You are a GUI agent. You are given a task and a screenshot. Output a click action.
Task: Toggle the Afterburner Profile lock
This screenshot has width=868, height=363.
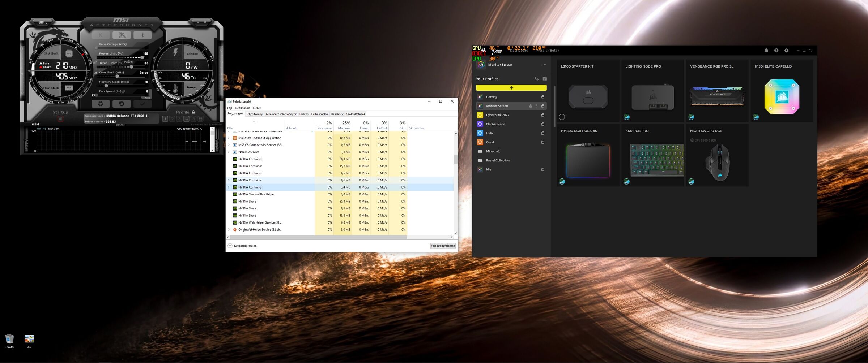coord(193,112)
